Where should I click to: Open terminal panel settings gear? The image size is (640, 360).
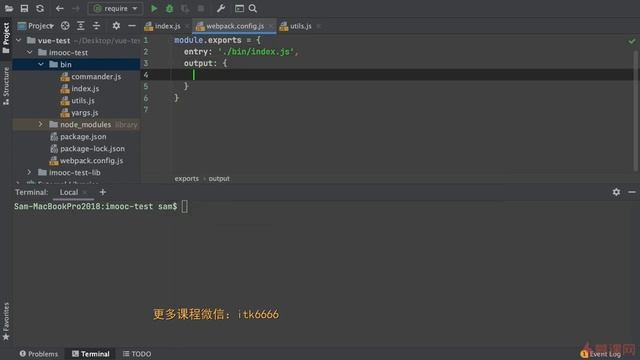616,192
